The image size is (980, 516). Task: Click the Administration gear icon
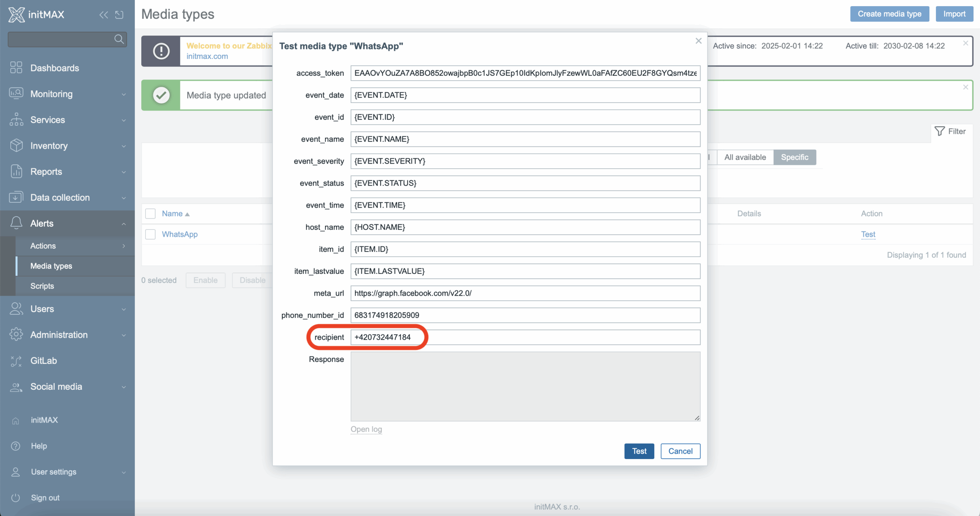coord(16,335)
